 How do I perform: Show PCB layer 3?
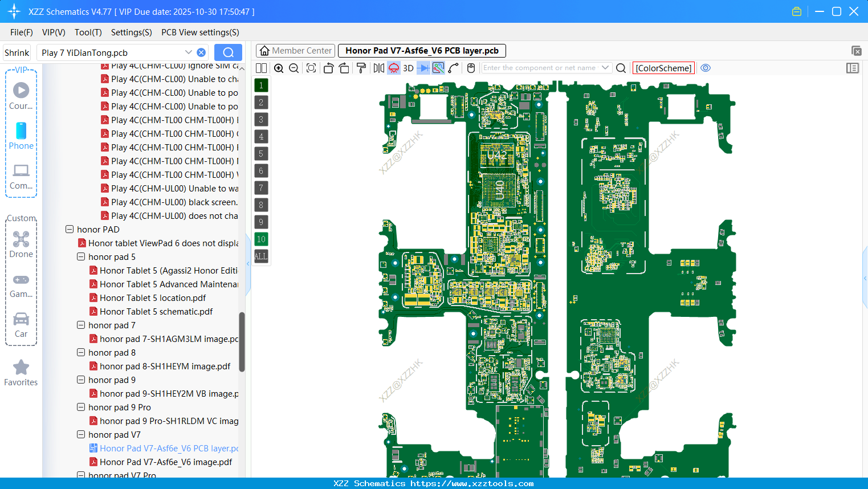tap(261, 119)
